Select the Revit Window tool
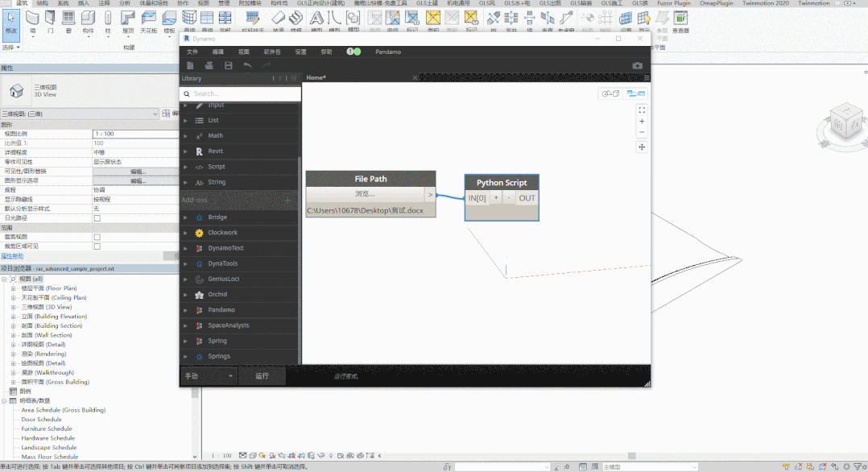 click(68, 22)
